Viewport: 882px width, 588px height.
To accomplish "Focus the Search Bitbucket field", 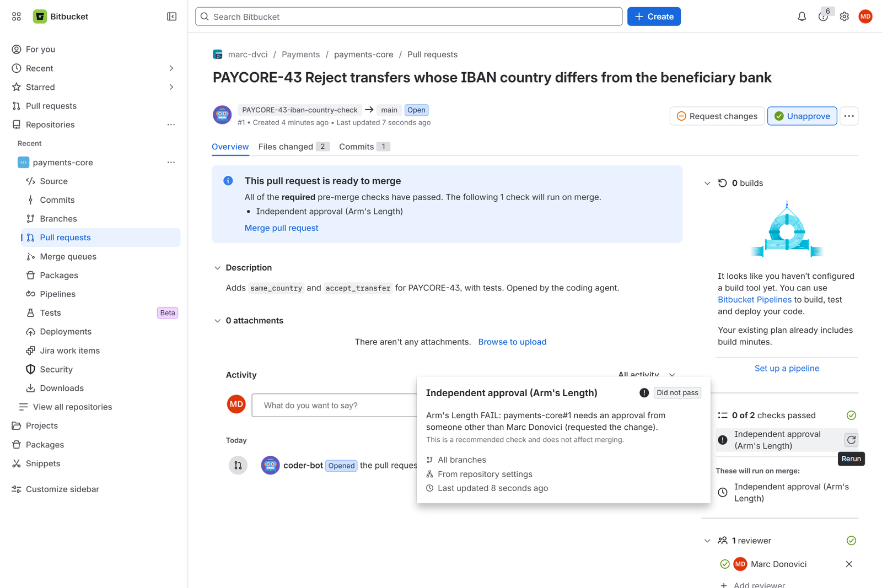I will pos(408,17).
